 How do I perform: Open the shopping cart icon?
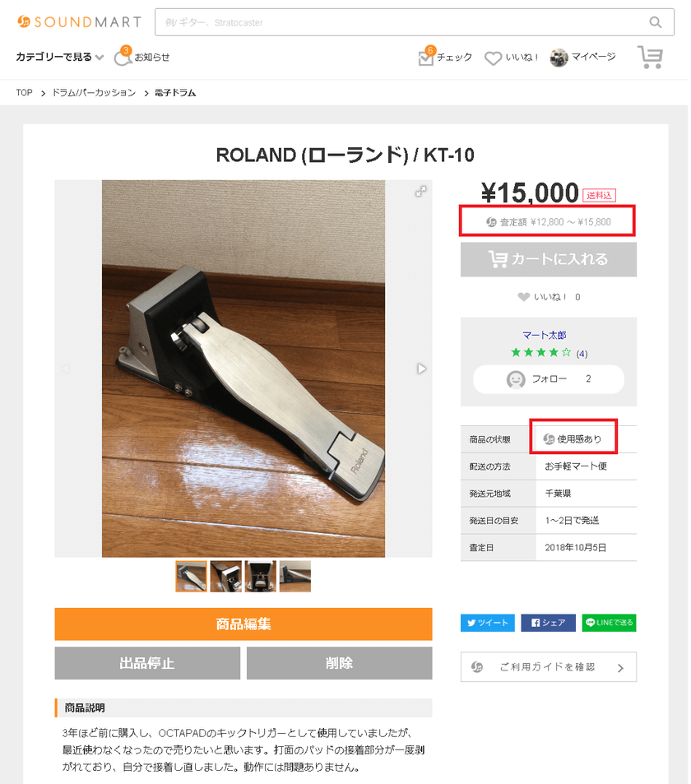click(650, 57)
